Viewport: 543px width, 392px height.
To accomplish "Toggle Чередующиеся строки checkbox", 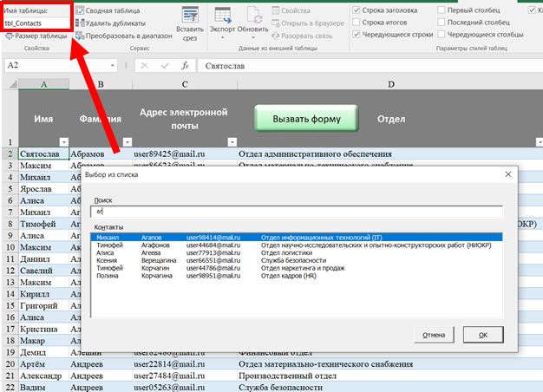I will pyautogui.click(x=356, y=35).
